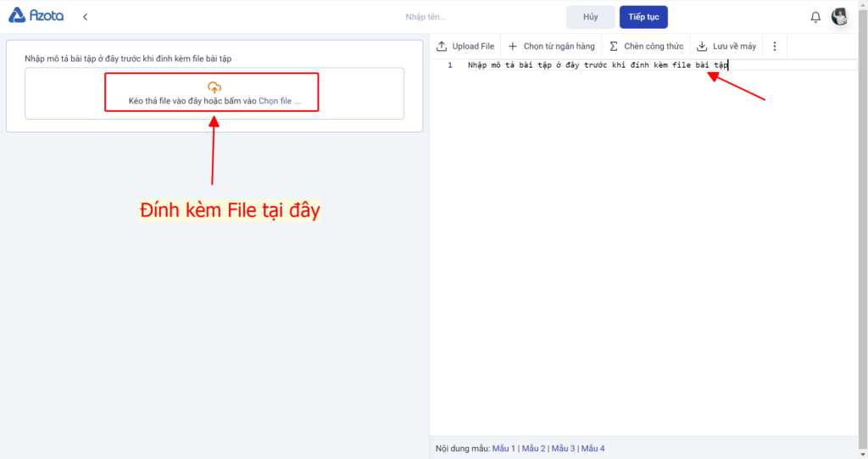Screen dimensions: 868x459
Task: Select the Upload File toolbar label
Action: (473, 46)
